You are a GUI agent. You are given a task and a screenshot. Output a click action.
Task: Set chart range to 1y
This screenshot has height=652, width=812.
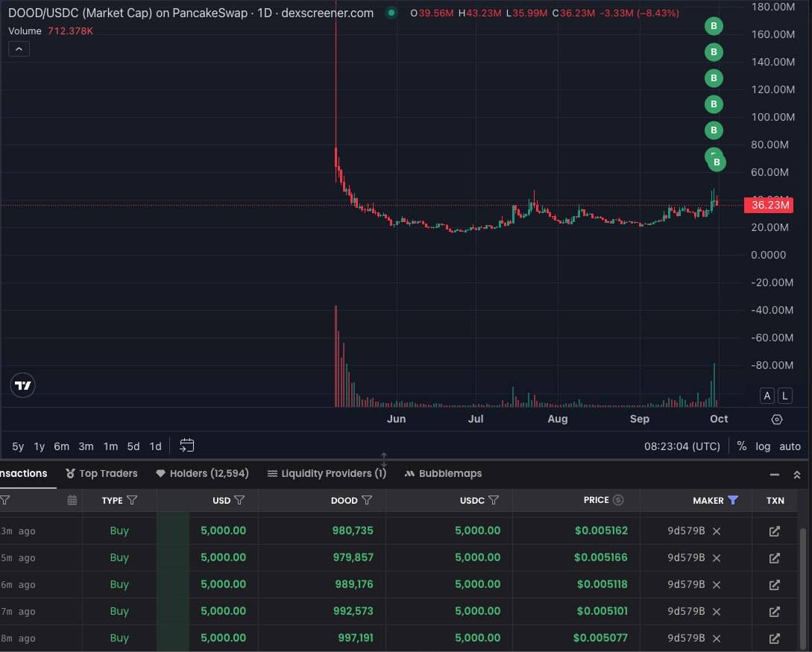pos(40,446)
